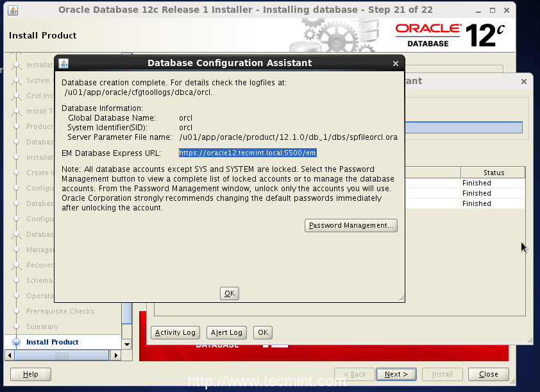Viewport: 540px width, 392px height.
Task: Click the Server Parameter File name path
Action: 288,137
